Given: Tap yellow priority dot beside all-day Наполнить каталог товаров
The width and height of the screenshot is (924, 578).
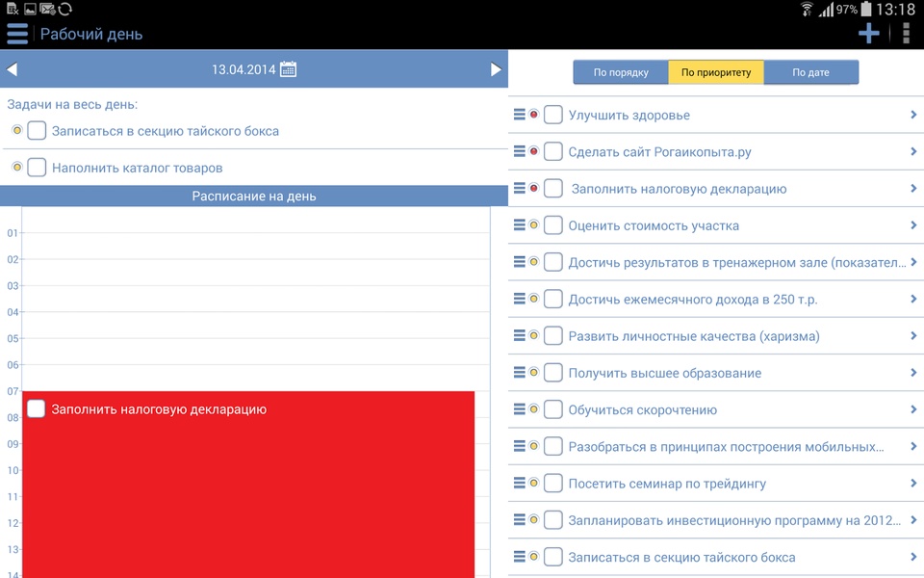Looking at the screenshot, I should (17, 167).
